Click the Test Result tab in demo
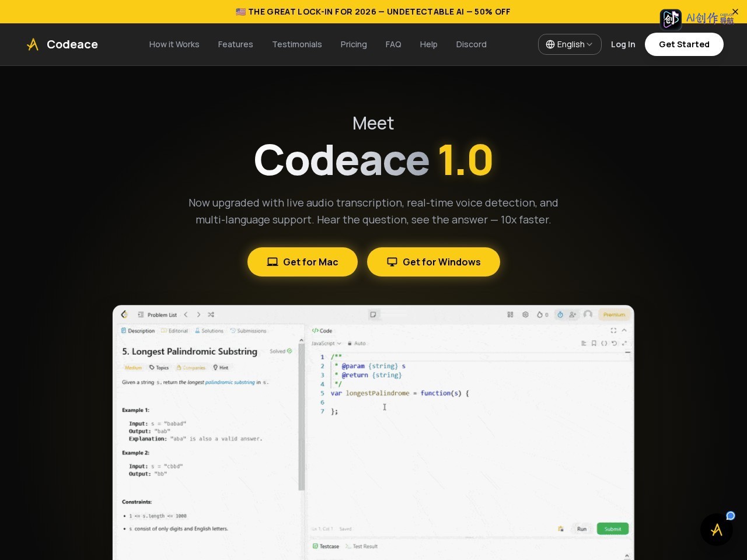Image resolution: width=747 pixels, height=560 pixels. tap(361, 547)
